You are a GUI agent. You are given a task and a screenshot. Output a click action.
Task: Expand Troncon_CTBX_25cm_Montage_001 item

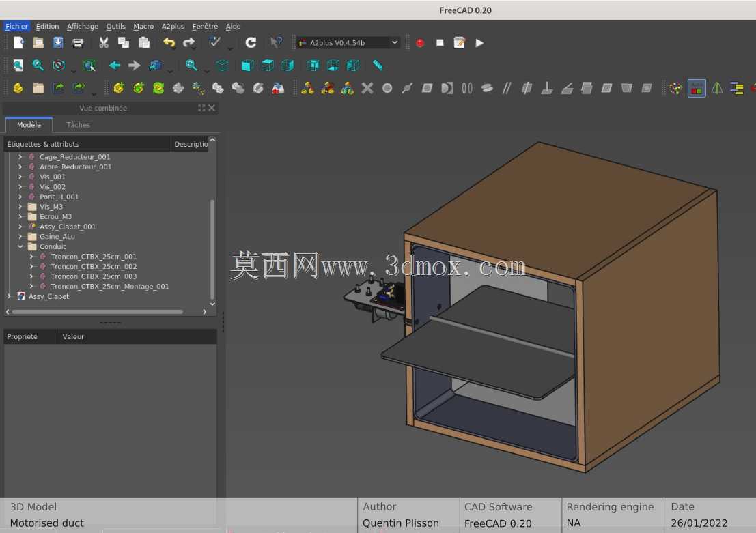31,286
